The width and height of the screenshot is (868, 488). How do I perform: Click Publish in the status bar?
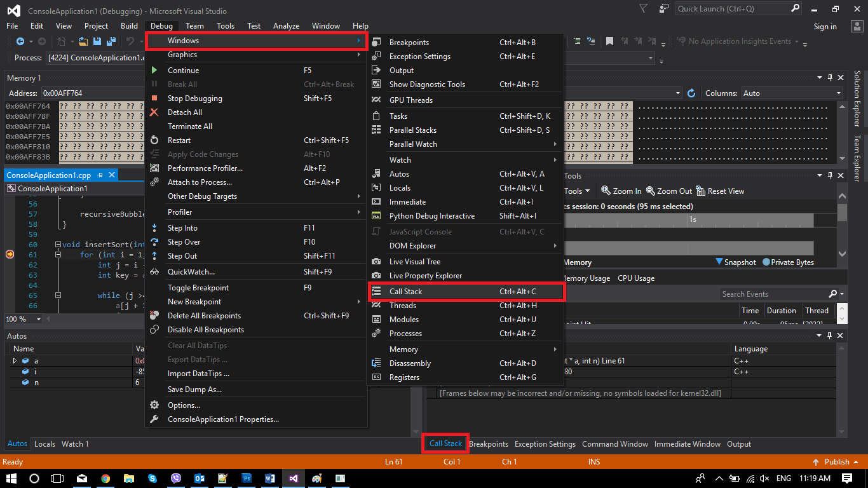click(x=836, y=461)
